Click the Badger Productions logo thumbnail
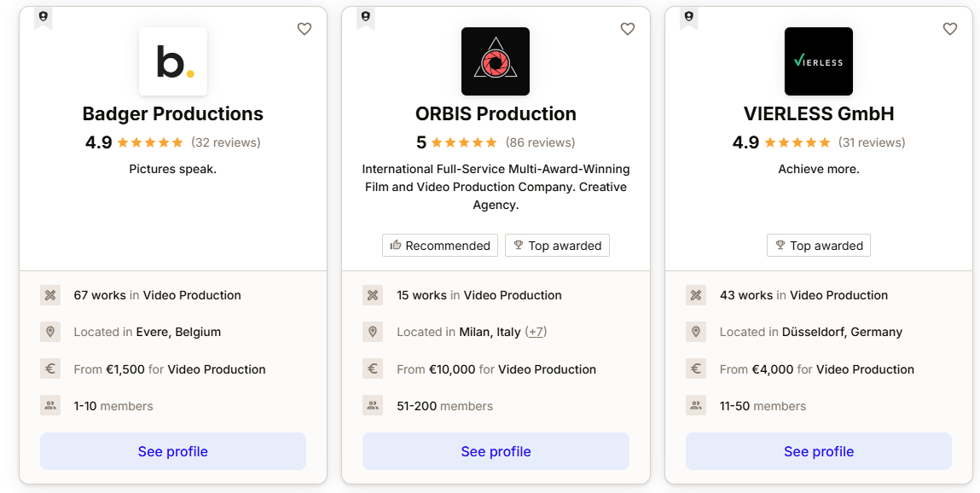The image size is (980, 493). (x=173, y=61)
